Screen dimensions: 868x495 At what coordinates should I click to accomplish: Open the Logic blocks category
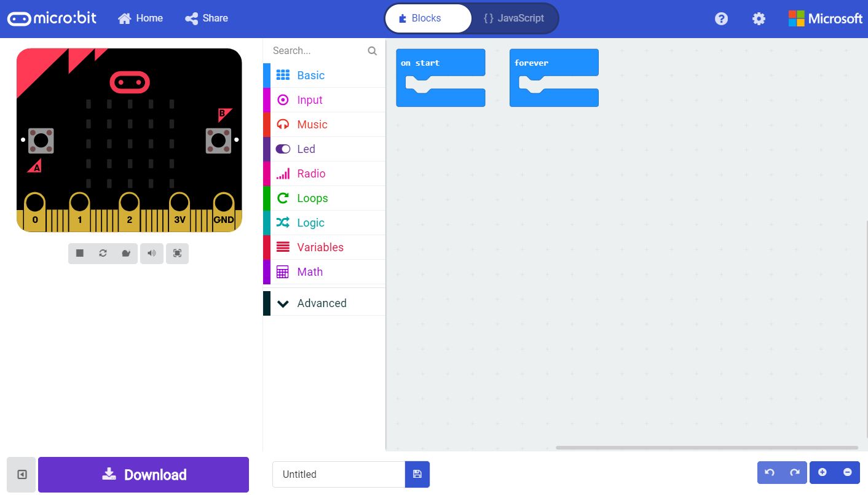324,223
